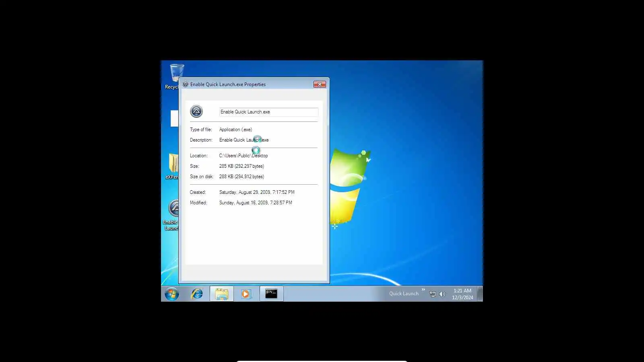
Task: Click the Size value 285 KB
Action: [242, 166]
